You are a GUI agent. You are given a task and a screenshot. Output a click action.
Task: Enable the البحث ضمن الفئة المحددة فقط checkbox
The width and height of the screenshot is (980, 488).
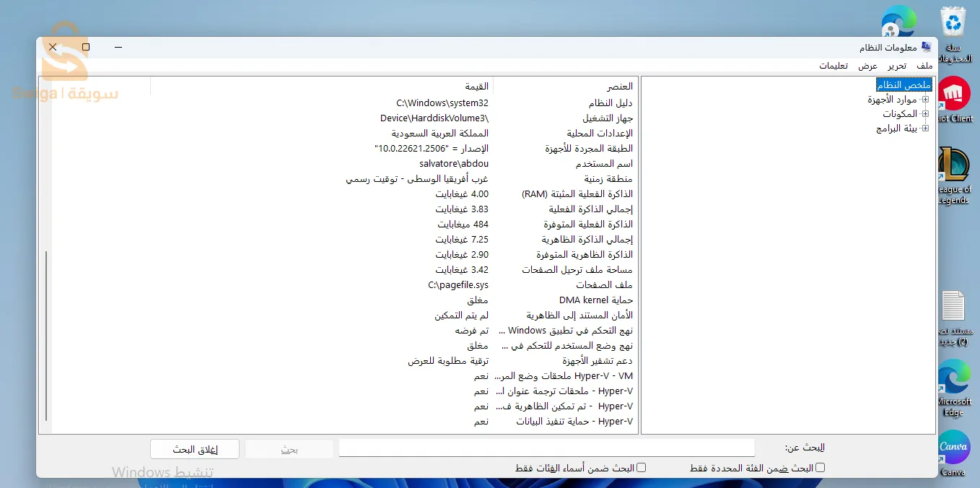[820, 468]
